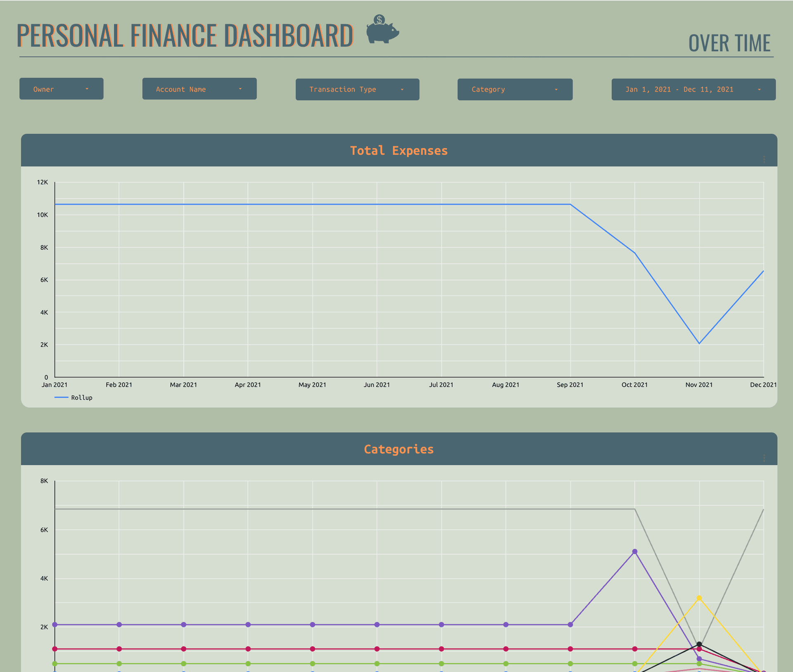
Task: Click the Owner dropdown arrow
Action: (x=87, y=89)
